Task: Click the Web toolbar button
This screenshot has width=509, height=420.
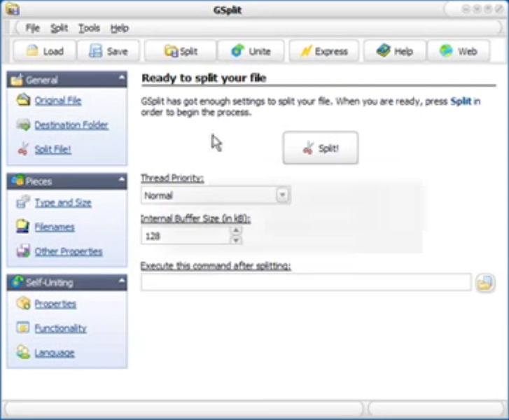Action: coord(459,51)
